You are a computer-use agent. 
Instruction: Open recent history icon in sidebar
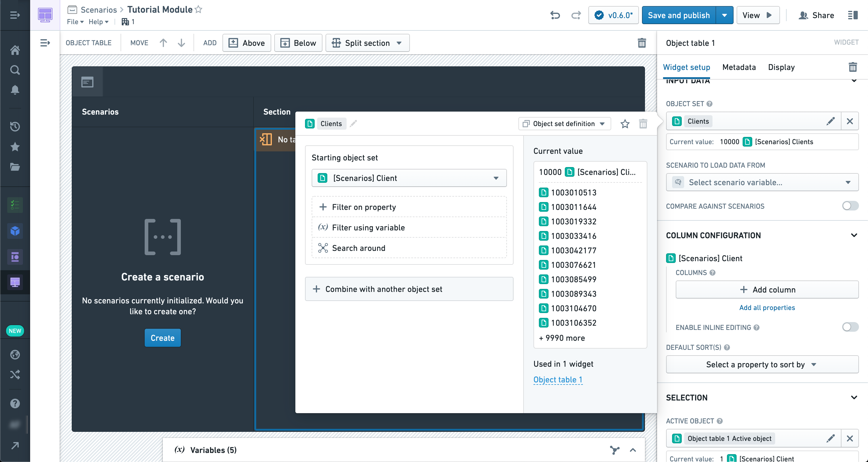[15, 126]
